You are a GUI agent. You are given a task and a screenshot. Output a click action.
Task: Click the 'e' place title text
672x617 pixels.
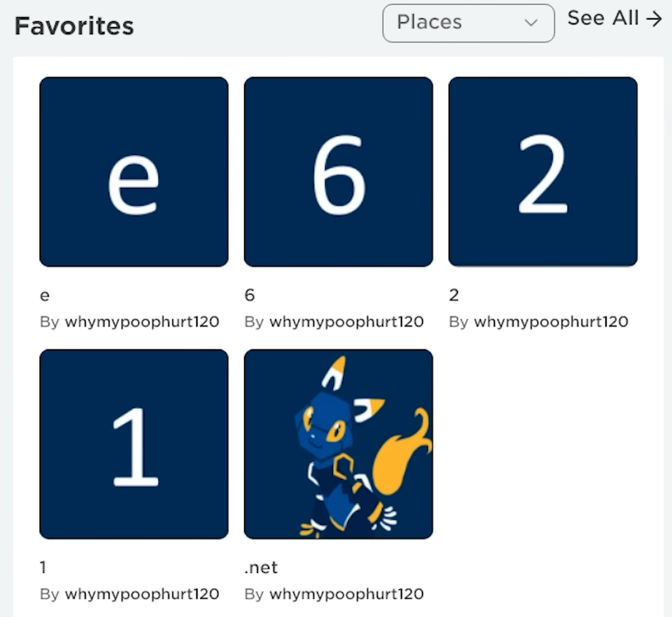[x=45, y=295]
